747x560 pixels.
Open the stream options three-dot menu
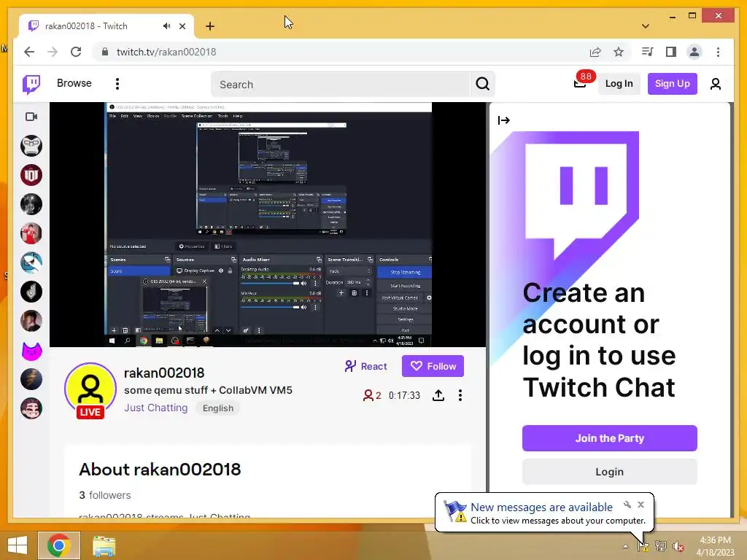[x=460, y=395]
